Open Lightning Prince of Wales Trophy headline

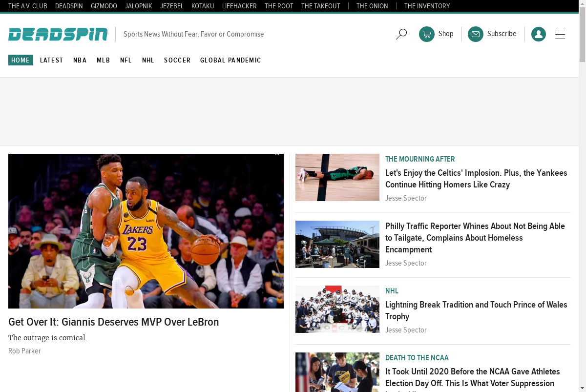[x=476, y=310]
